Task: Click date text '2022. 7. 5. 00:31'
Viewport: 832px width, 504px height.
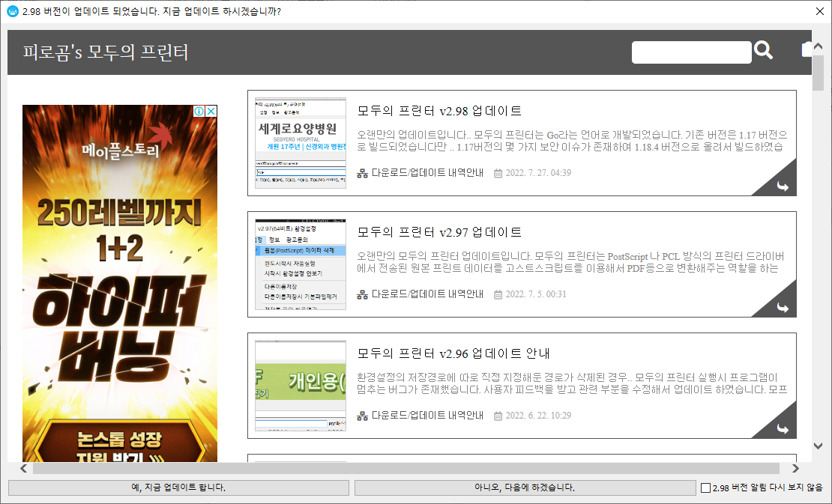Action: [x=536, y=294]
